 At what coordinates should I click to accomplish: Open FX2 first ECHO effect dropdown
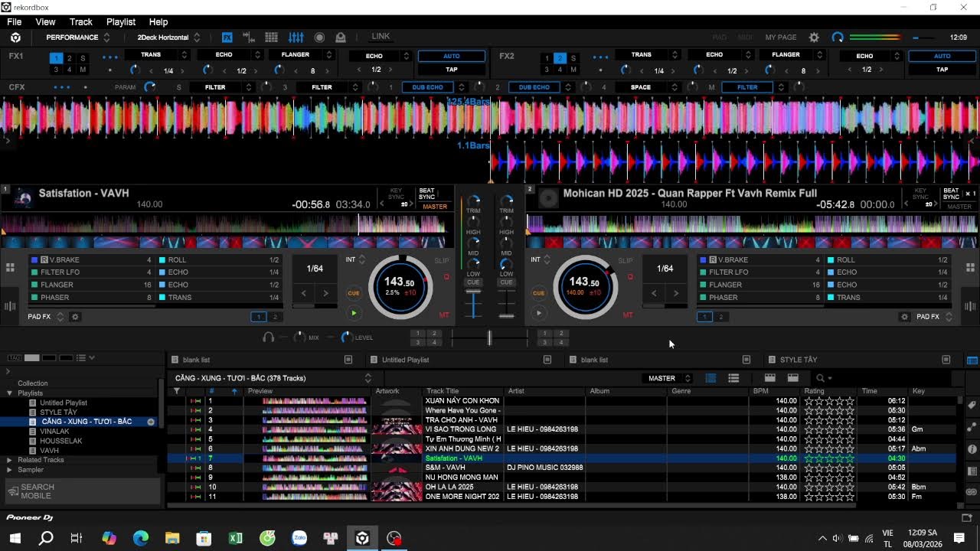tap(721, 55)
